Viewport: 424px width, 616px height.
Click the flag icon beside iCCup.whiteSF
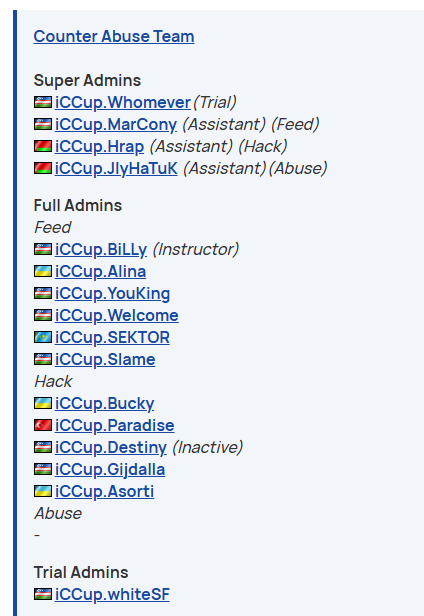[x=43, y=594]
